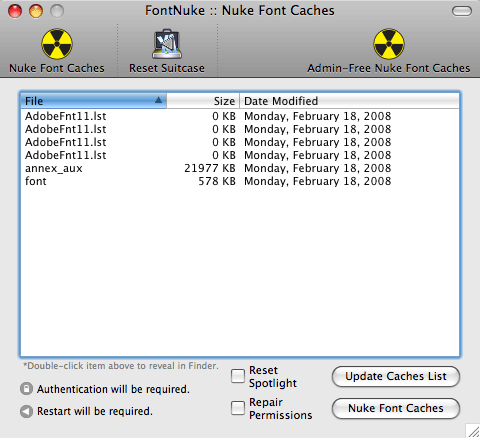Image resolution: width=480 pixels, height=438 pixels.
Task: Click the Update Caches List button
Action: (396, 376)
